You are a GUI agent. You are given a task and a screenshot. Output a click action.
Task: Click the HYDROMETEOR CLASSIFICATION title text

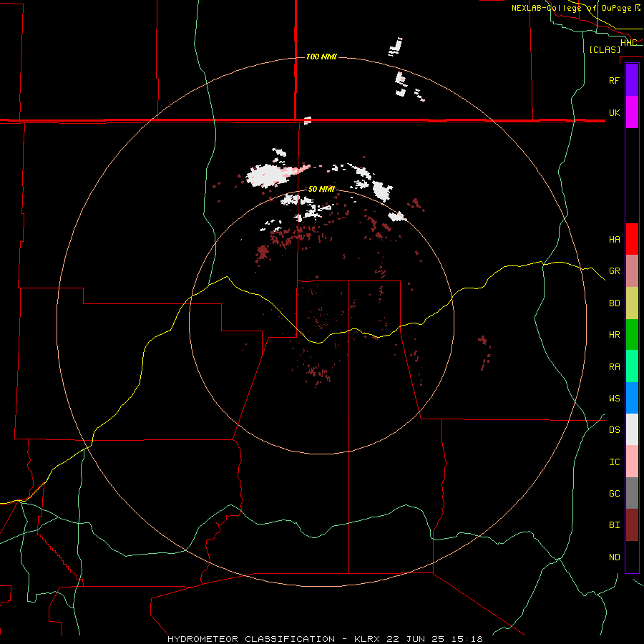251,639
